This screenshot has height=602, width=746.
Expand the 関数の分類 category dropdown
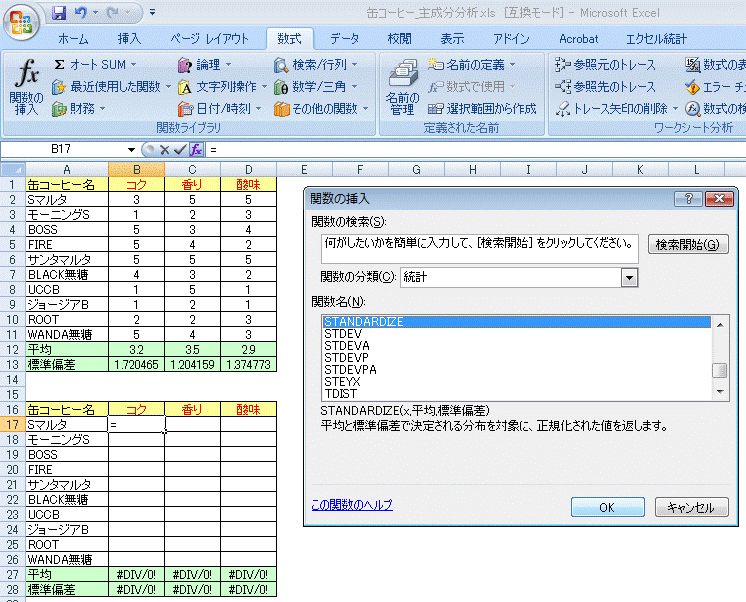631,277
